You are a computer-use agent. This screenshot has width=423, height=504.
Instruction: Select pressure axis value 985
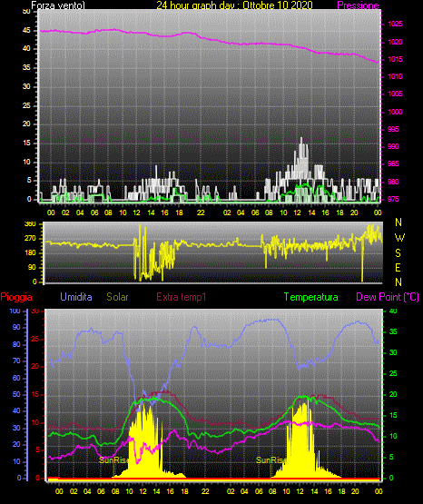(393, 164)
